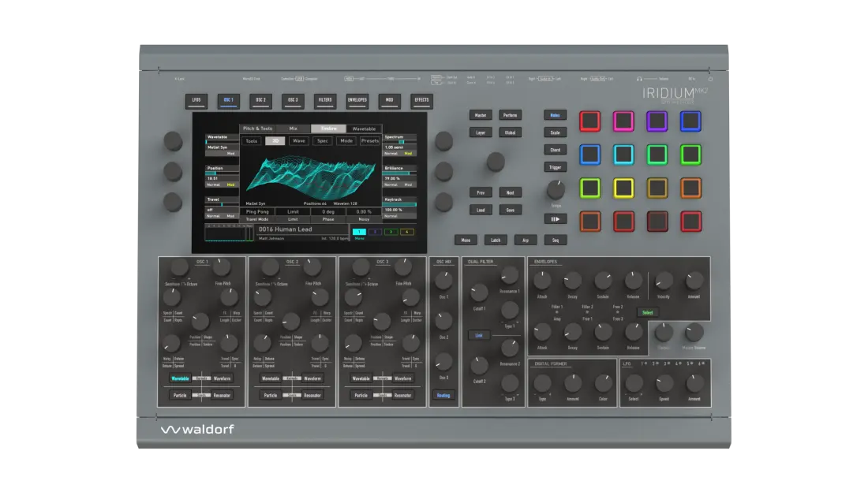Select layer 4 on the display

407,232
